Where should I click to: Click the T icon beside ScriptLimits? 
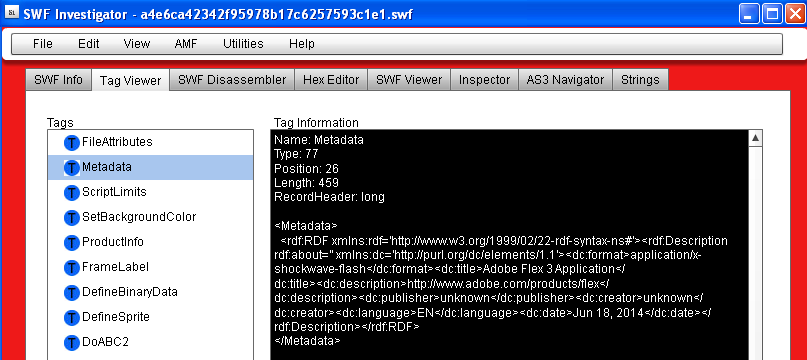click(x=72, y=193)
